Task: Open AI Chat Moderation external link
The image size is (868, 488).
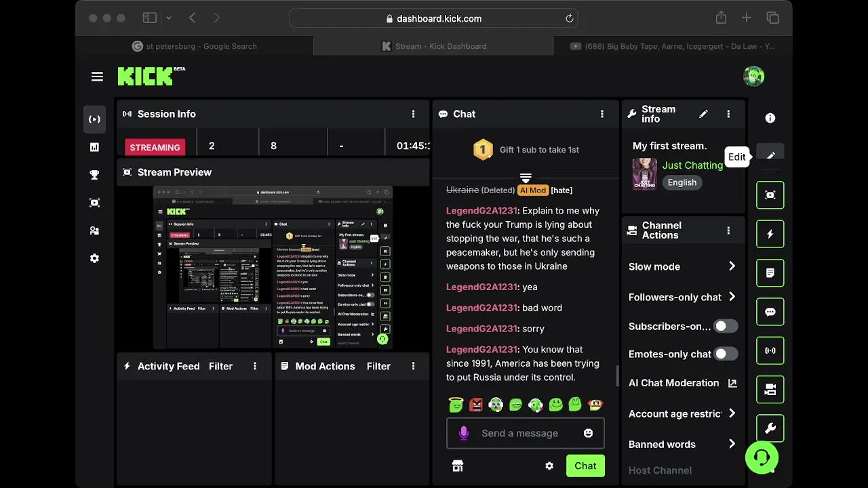Action: (732, 383)
